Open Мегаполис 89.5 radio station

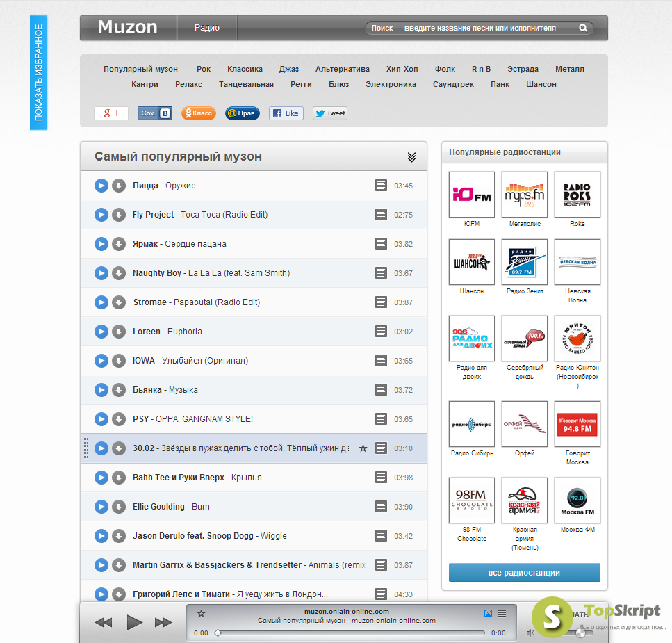pyautogui.click(x=525, y=195)
